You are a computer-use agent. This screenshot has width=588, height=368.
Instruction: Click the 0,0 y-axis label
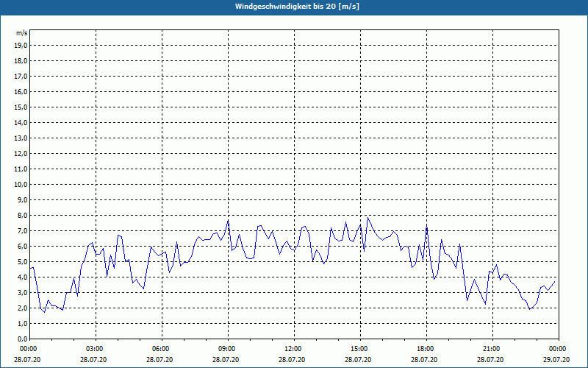pos(23,339)
